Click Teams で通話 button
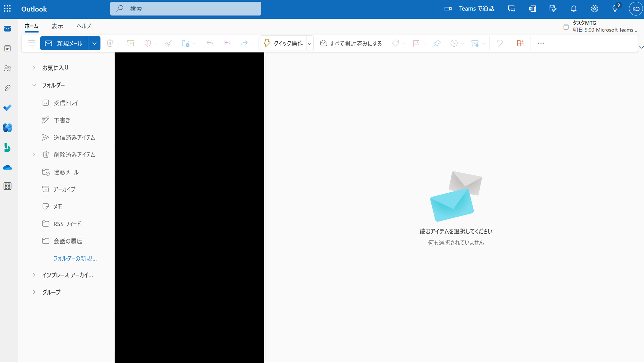The image size is (644, 363). point(469,9)
